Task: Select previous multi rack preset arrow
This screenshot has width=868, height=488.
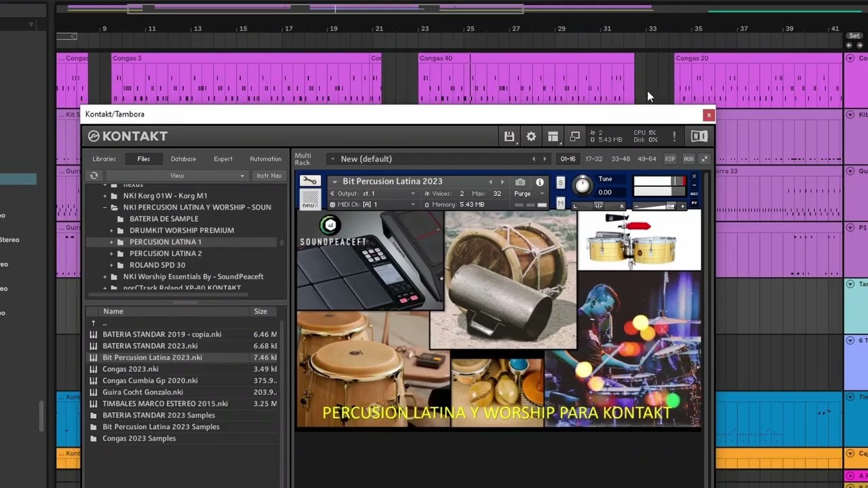Action: click(x=534, y=159)
